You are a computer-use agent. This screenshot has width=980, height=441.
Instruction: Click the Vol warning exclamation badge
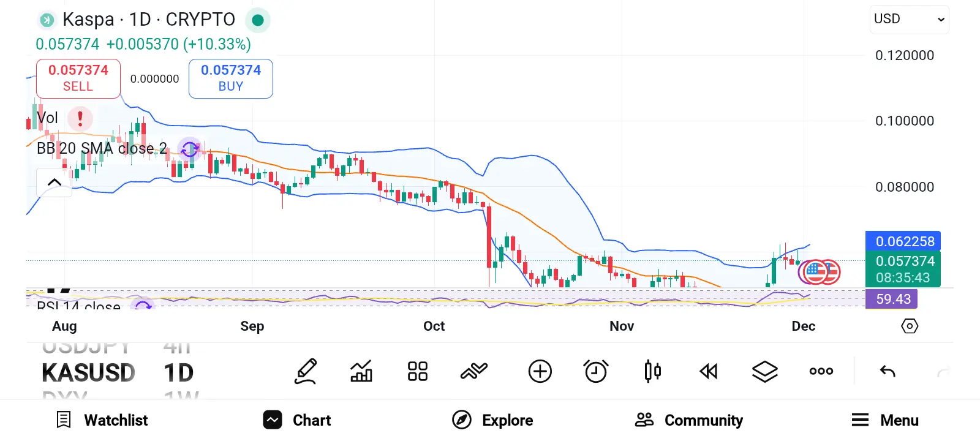(80, 118)
